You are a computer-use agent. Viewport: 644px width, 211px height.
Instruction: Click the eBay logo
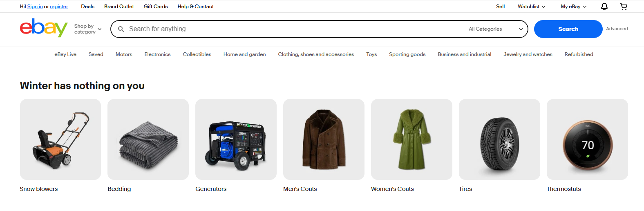pyautogui.click(x=44, y=28)
